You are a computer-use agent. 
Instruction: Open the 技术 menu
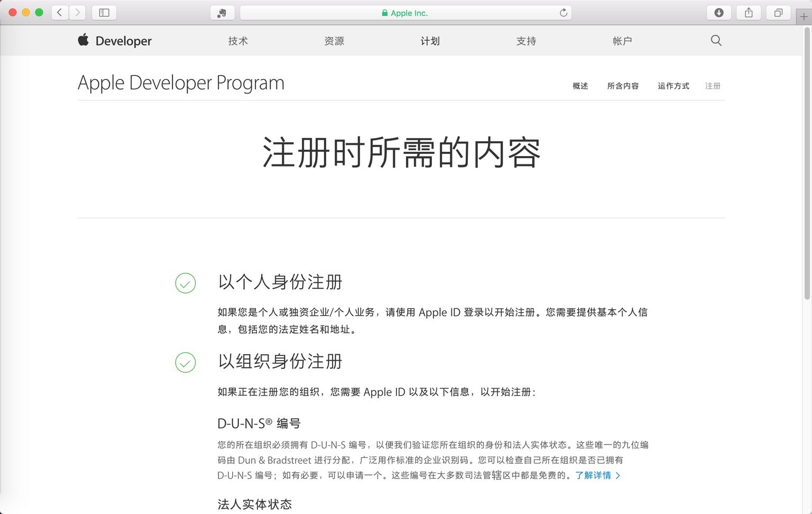238,41
